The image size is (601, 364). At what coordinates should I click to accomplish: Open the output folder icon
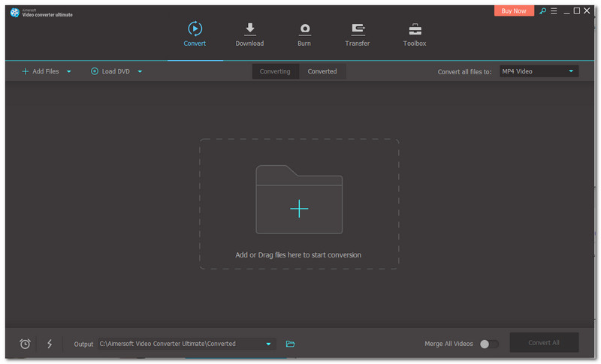click(x=290, y=344)
